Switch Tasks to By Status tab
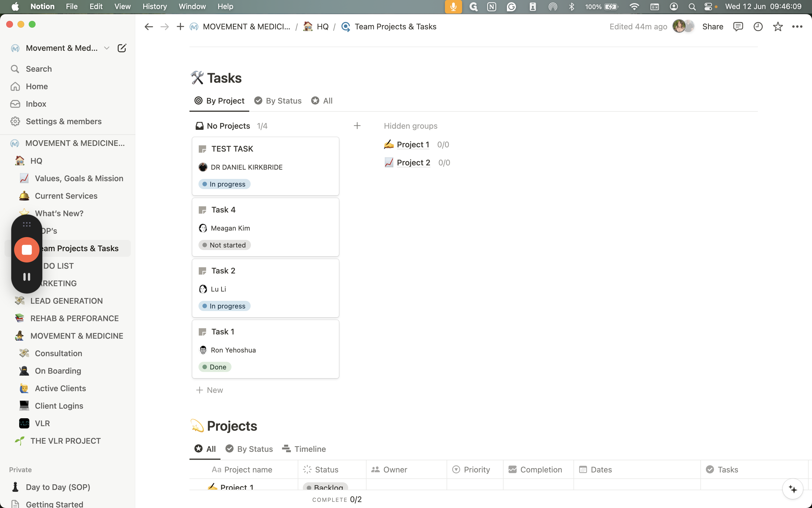This screenshot has width=812, height=508. [278, 101]
